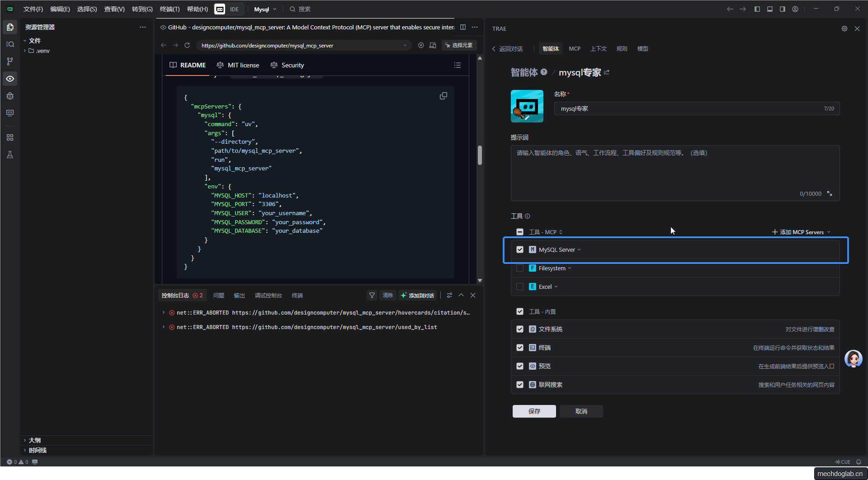Viewport: 868px width, 480px height.
Task: Reload the browser preview page
Action: coord(187,45)
